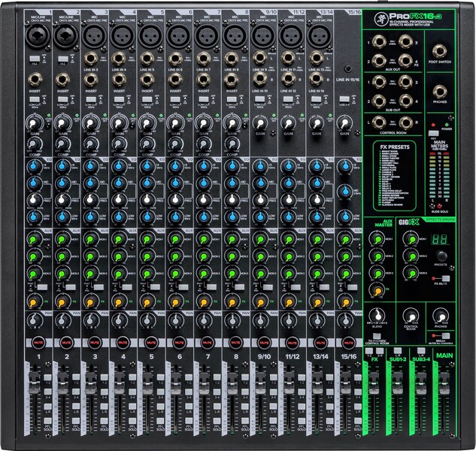
Task: Click the AUX OUT 1 jack
Action: tap(379, 42)
